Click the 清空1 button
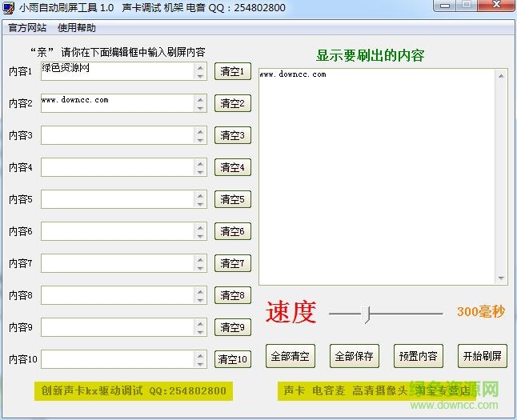The image size is (517, 420). [233, 71]
